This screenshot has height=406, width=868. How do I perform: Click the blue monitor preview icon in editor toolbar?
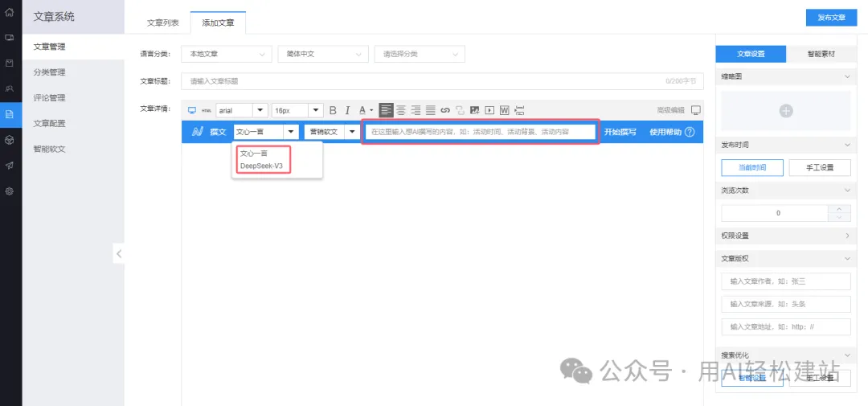point(193,110)
